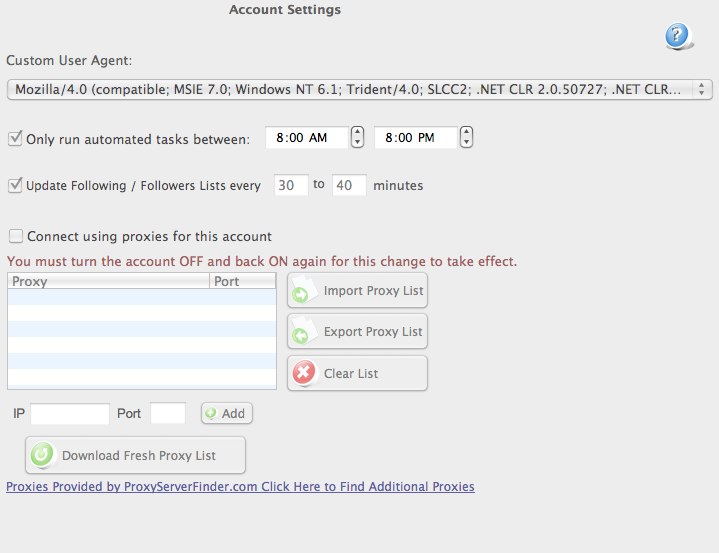Click the Port number input field
Viewport: 719px width, 553px height.
coord(168,413)
